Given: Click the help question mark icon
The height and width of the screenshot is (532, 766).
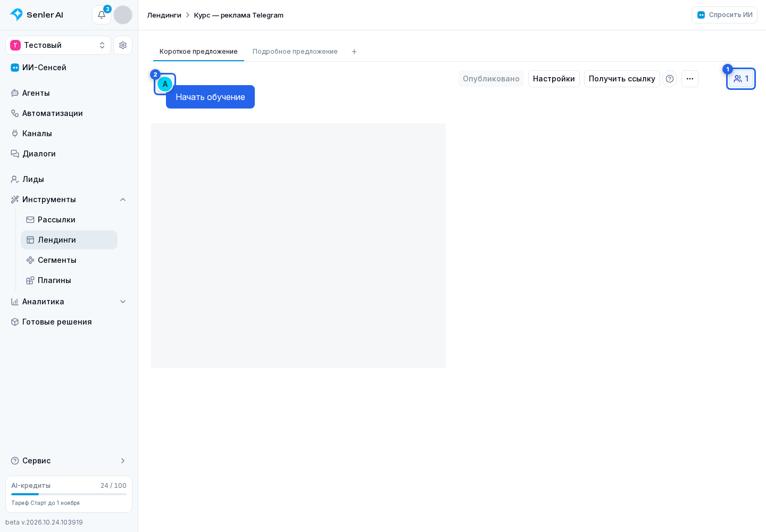Looking at the screenshot, I should (670, 79).
